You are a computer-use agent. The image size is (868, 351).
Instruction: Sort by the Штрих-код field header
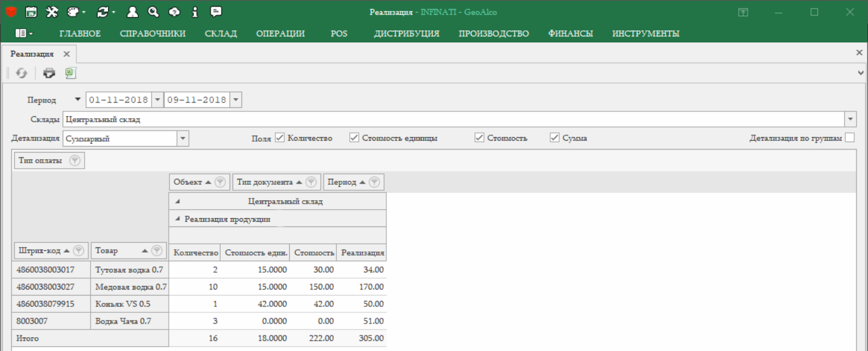(51, 250)
